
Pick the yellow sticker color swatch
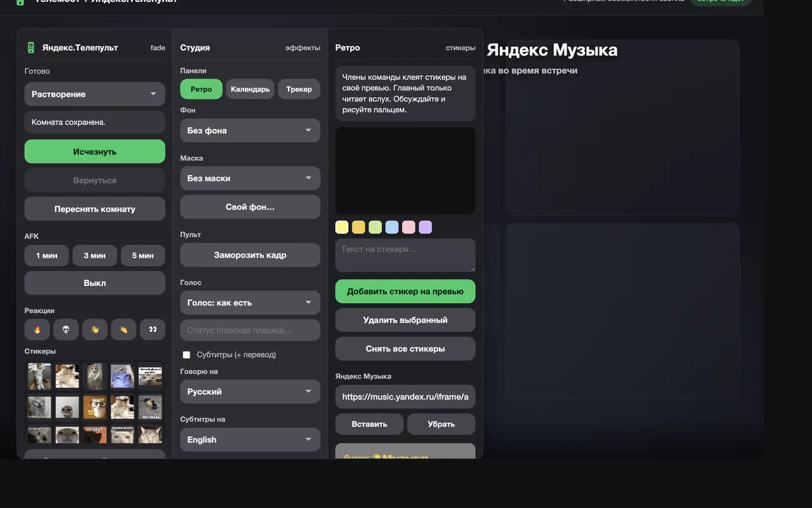342,227
